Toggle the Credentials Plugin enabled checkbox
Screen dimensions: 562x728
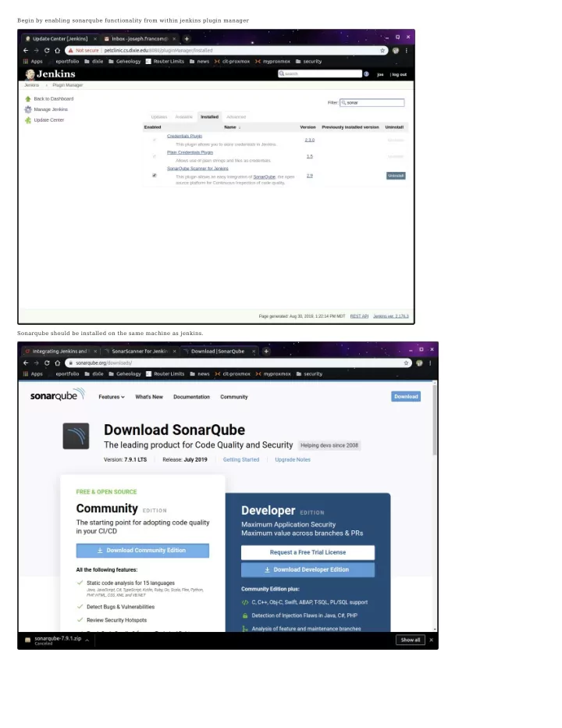(155, 141)
